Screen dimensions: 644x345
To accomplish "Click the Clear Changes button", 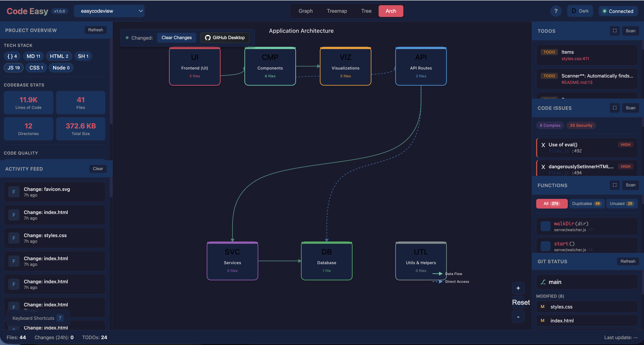I will 176,38.
